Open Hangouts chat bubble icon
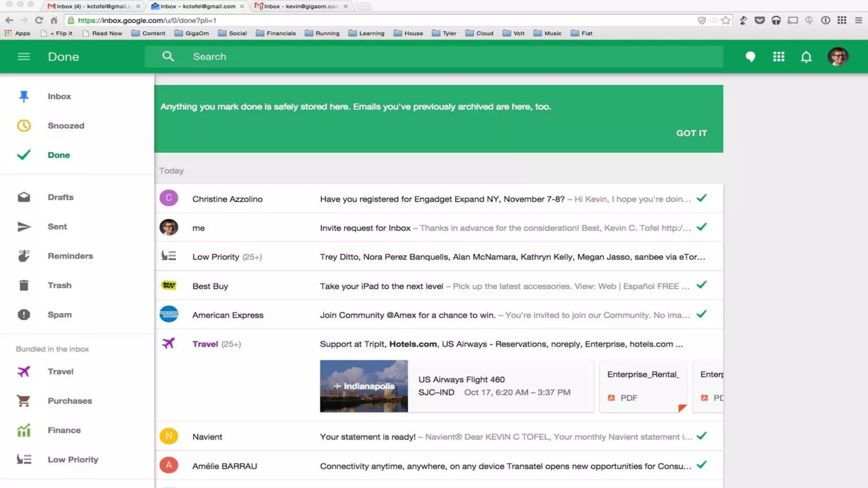This screenshot has height=488, width=868. pyautogui.click(x=750, y=57)
